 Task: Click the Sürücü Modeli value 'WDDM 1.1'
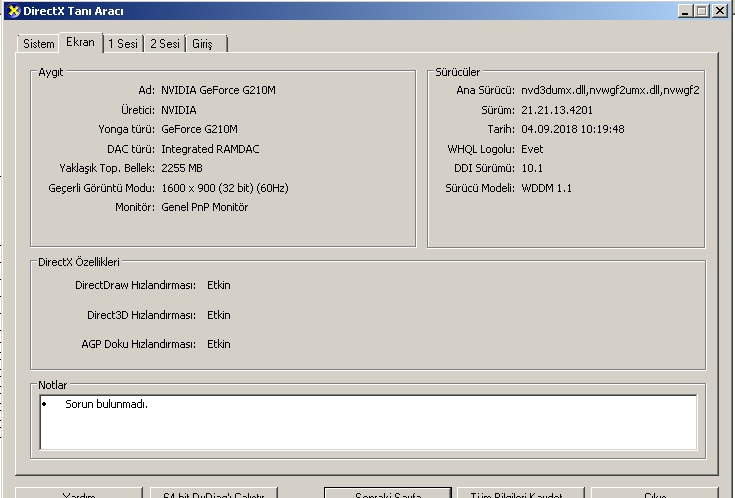point(547,188)
